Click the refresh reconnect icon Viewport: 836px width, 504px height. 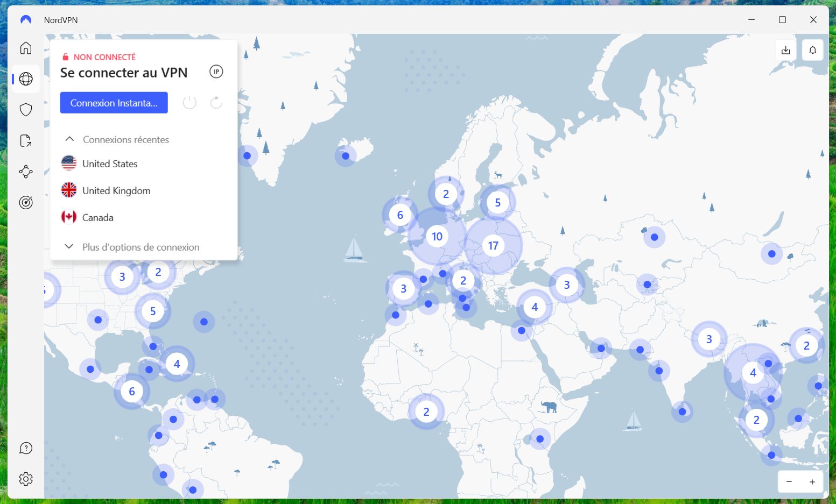pos(216,102)
